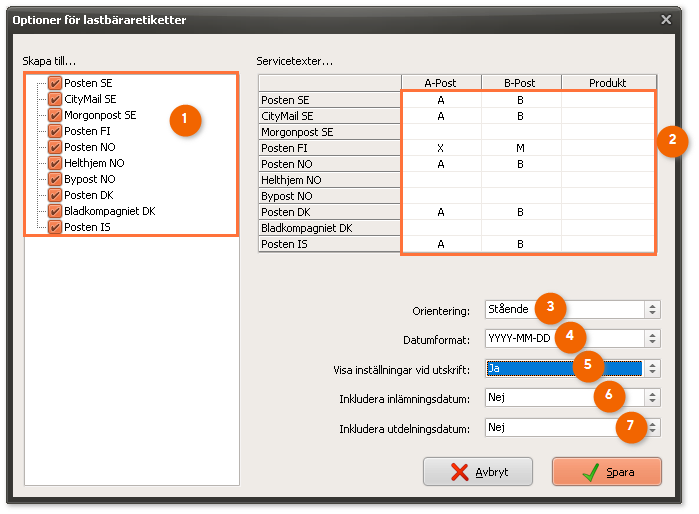Select A-Post cell for Posten SE
Screen dimensions: 699x514
click(x=441, y=100)
